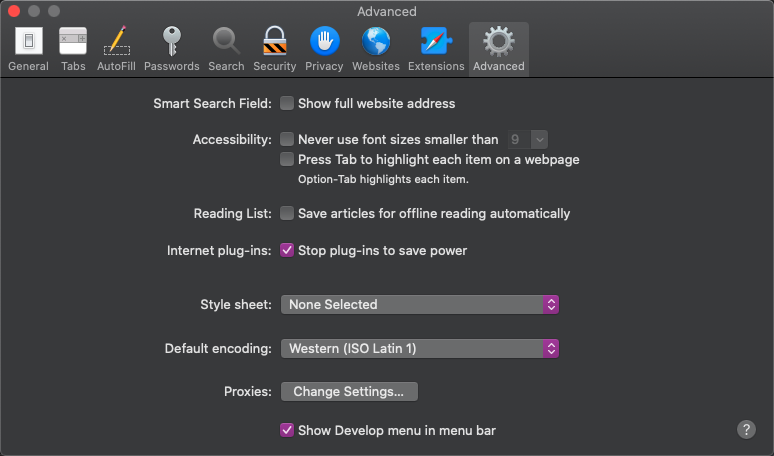Expand the Default encoding dropdown
Image resolution: width=774 pixels, height=456 pixels.
419,349
